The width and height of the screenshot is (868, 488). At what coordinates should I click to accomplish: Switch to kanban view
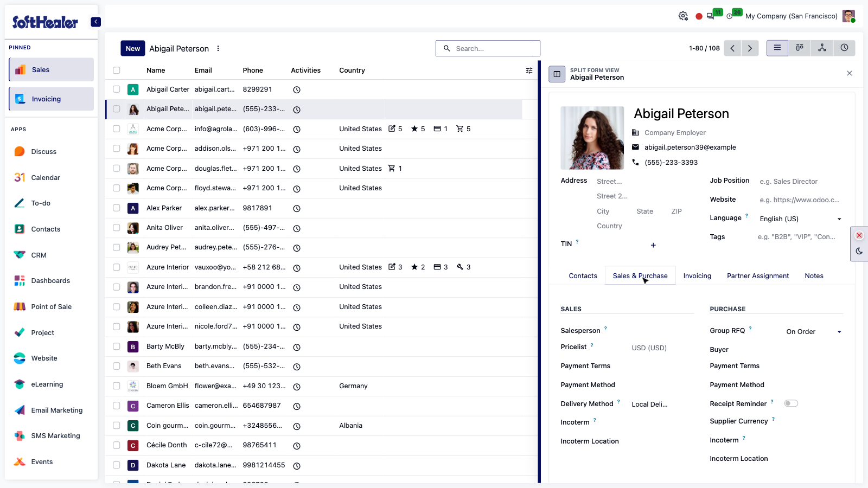tap(800, 48)
